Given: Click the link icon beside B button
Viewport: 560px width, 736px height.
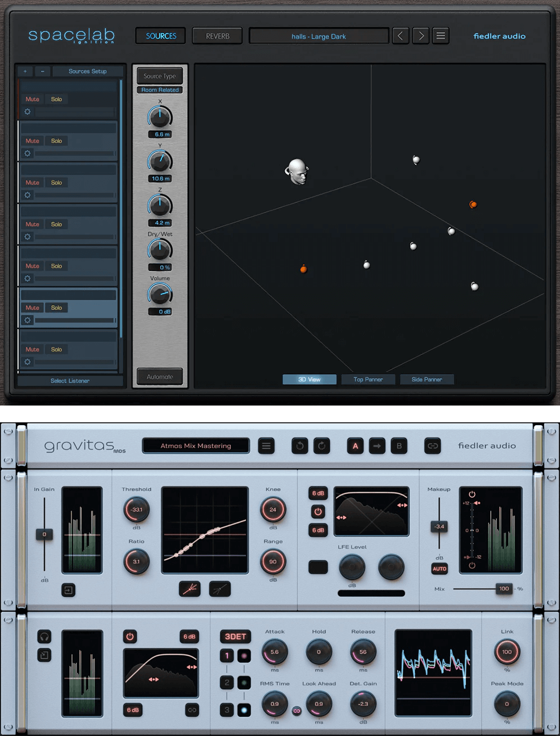Looking at the screenshot, I should coord(432,446).
